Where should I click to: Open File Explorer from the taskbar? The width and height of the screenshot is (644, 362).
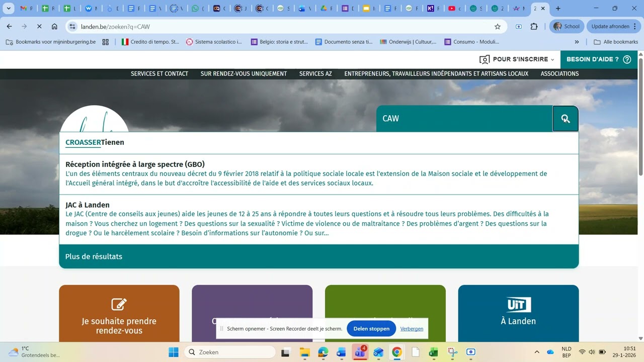tap(304, 352)
